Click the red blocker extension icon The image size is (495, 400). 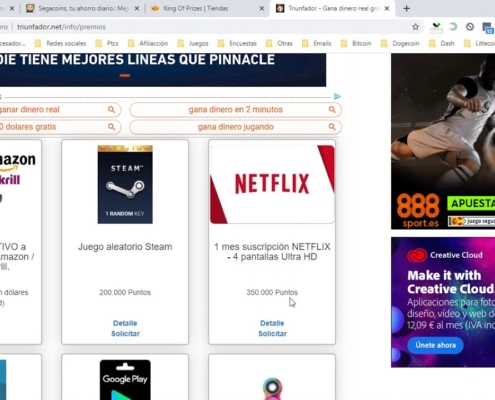pos(470,27)
